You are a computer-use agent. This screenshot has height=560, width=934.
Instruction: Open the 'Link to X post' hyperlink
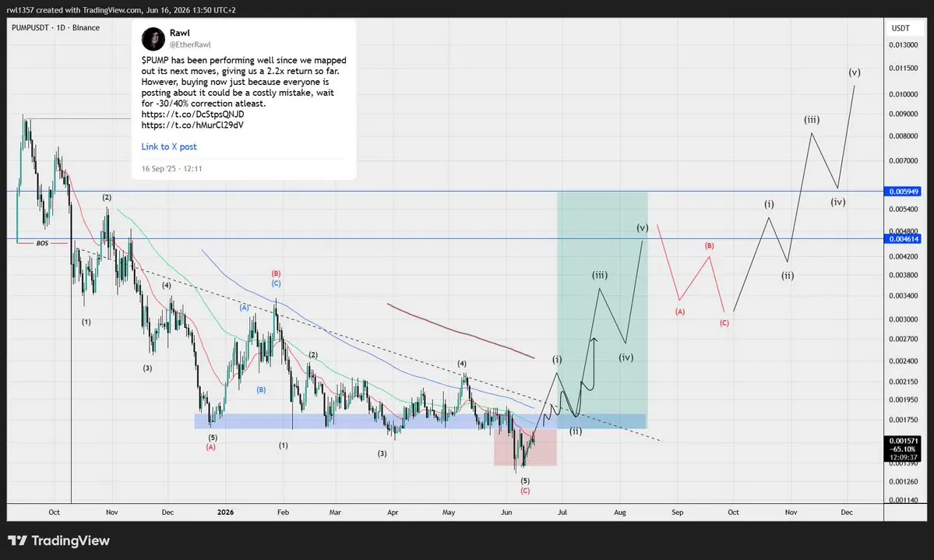click(168, 146)
